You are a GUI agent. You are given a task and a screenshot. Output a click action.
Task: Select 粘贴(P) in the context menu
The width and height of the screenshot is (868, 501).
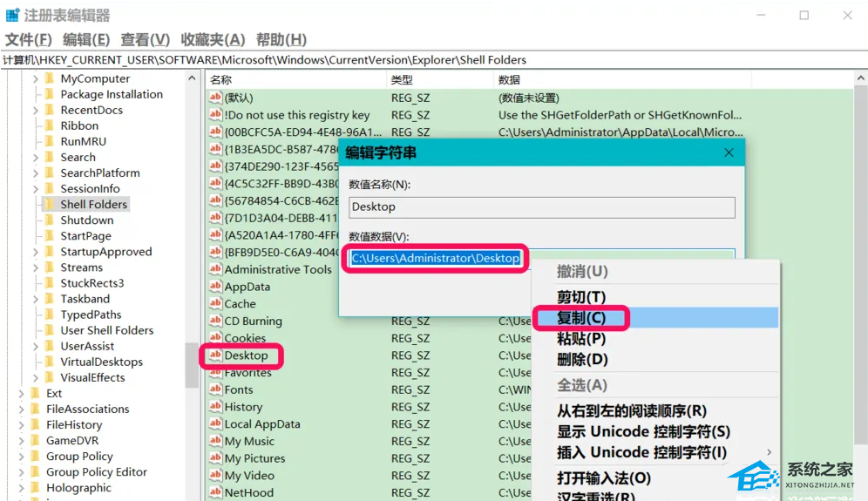point(581,339)
